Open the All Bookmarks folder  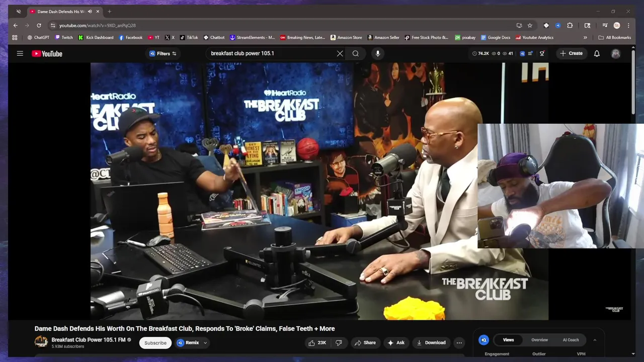[x=614, y=37]
